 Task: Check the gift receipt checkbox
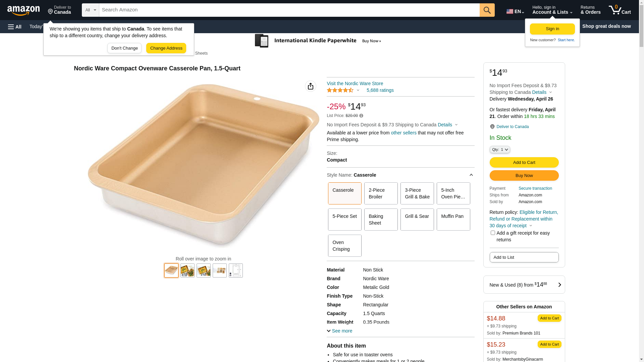[493, 233]
